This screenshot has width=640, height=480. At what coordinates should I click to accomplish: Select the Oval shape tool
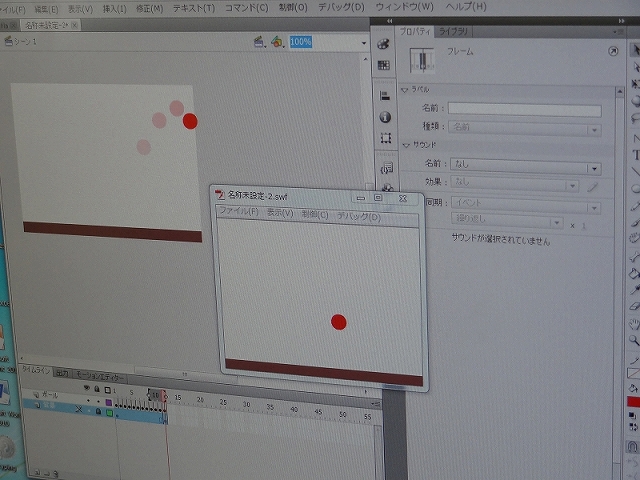[636, 189]
